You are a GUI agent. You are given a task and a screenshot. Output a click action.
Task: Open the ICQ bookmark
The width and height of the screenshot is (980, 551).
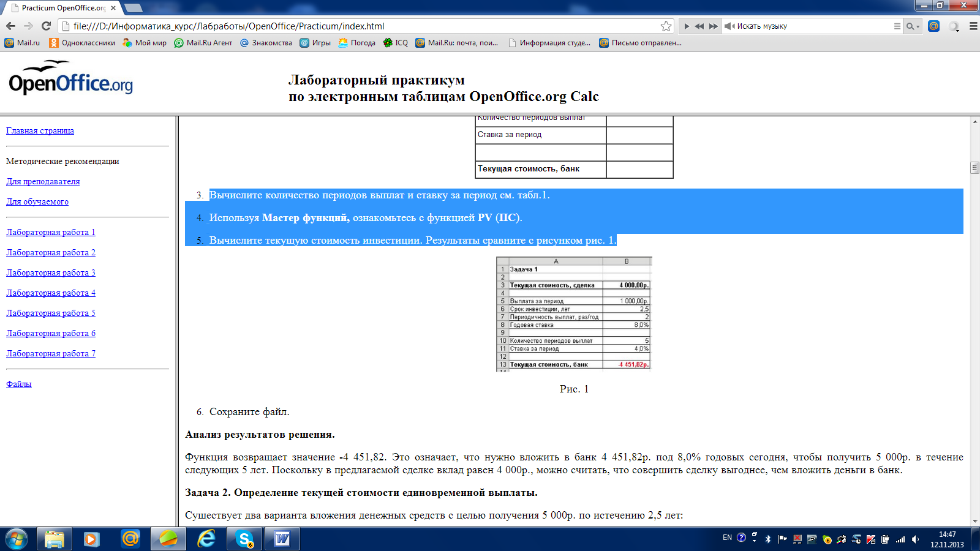click(x=395, y=43)
